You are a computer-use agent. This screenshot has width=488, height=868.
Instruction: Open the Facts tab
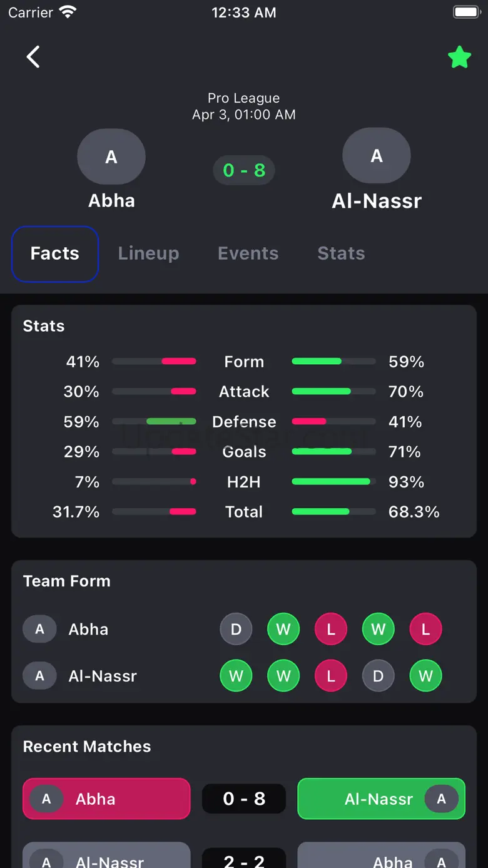click(55, 253)
